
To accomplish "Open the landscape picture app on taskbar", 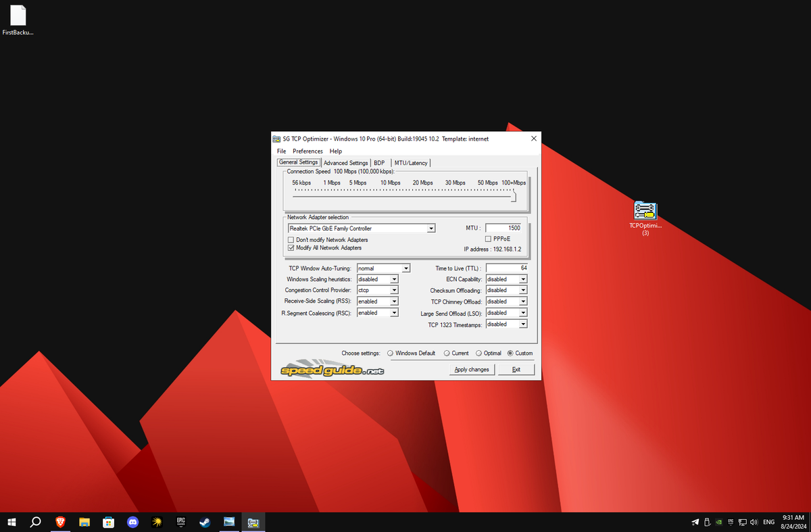I will [x=229, y=522].
